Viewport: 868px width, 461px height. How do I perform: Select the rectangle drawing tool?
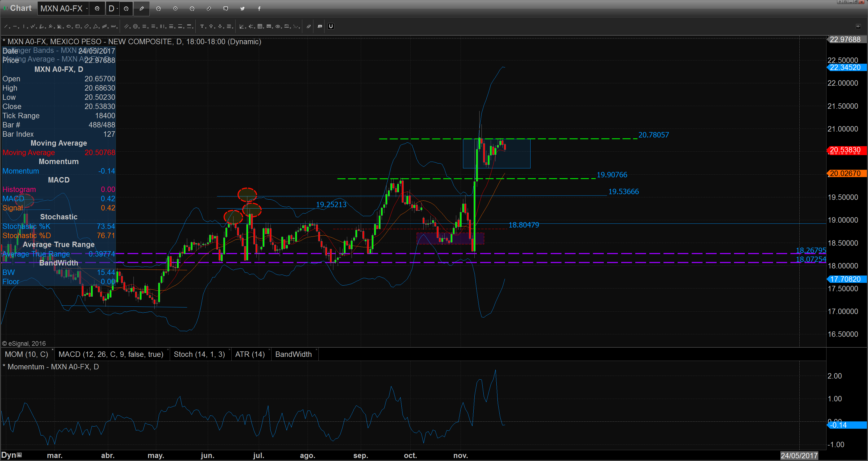(78, 26)
